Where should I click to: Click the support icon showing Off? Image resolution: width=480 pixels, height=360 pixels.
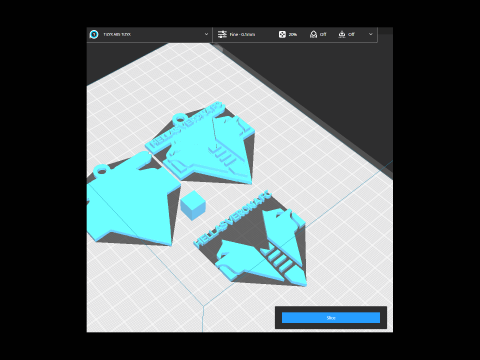(313, 34)
